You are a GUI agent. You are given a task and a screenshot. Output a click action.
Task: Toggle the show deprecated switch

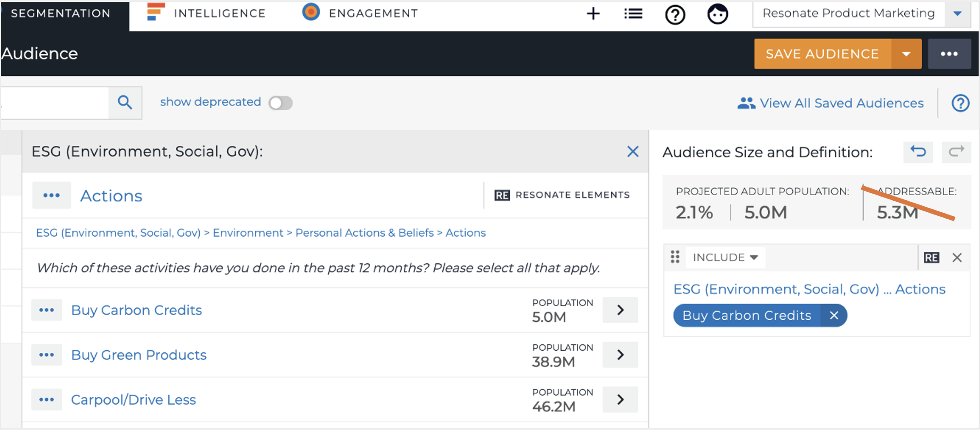[x=281, y=103]
